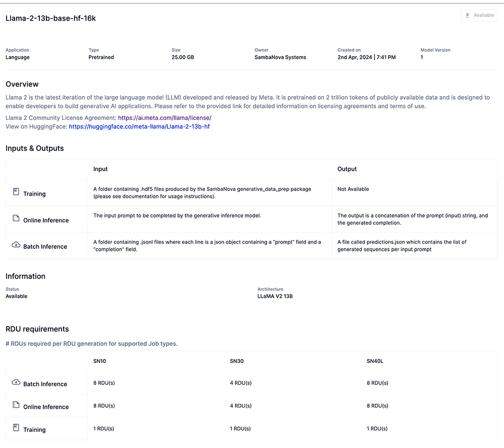504x448 pixels.
Task: Open the Llama 2 Community License link
Action: click(x=164, y=118)
